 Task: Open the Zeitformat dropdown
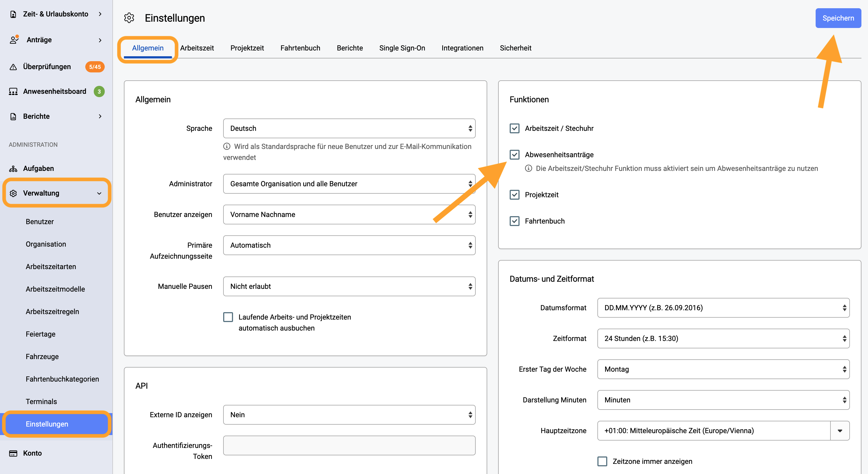point(724,338)
